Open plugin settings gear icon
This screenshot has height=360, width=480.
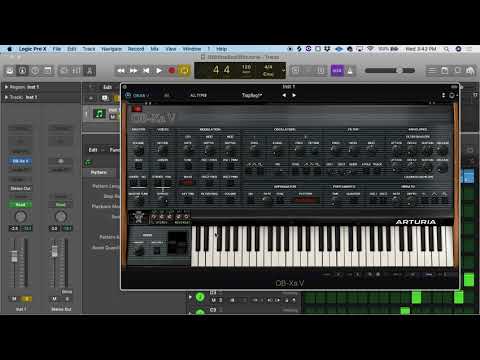click(452, 96)
